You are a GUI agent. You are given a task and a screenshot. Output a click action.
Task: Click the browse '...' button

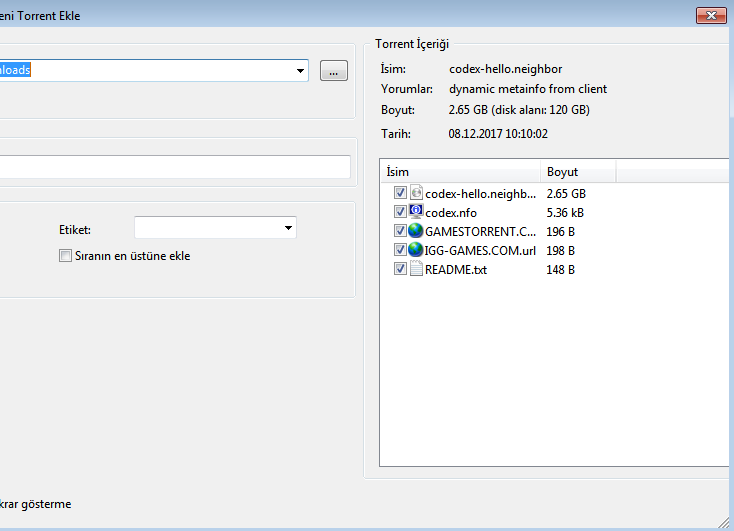click(x=334, y=71)
